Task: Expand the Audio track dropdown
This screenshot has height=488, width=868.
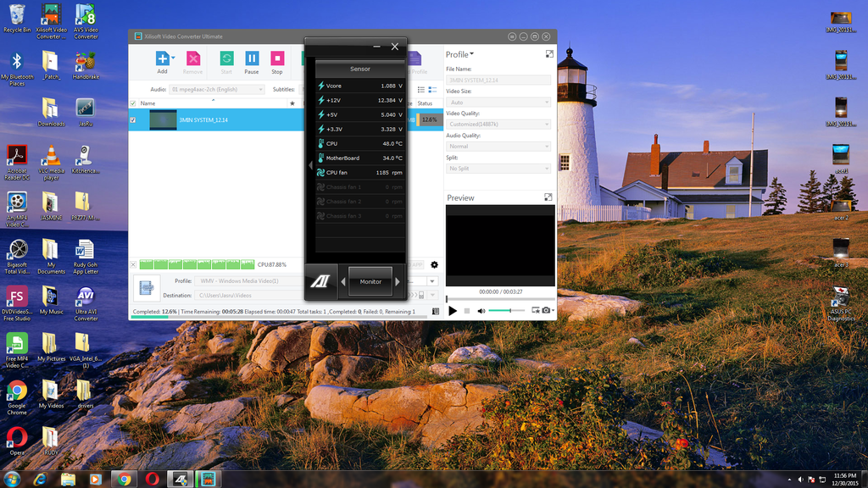Action: pos(261,89)
